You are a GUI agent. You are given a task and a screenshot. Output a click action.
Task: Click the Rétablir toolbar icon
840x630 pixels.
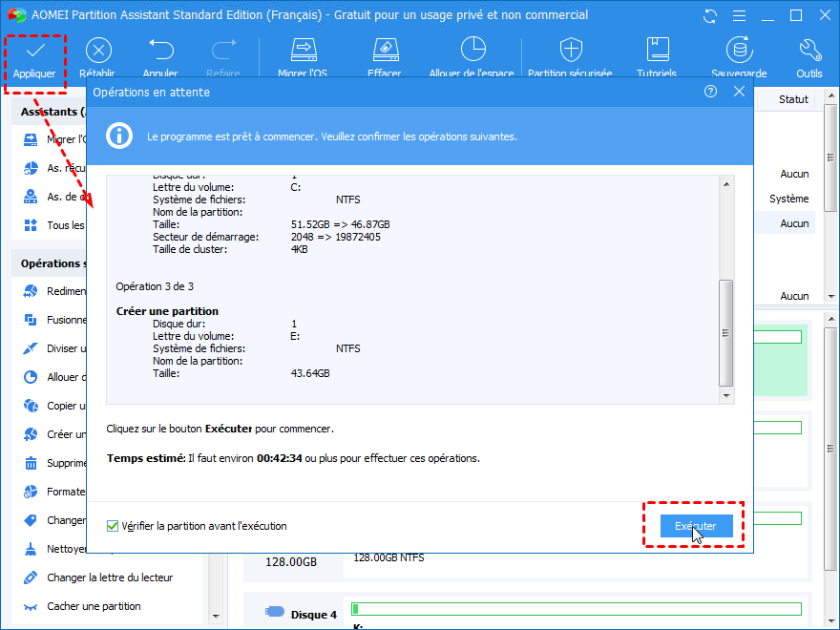click(98, 51)
